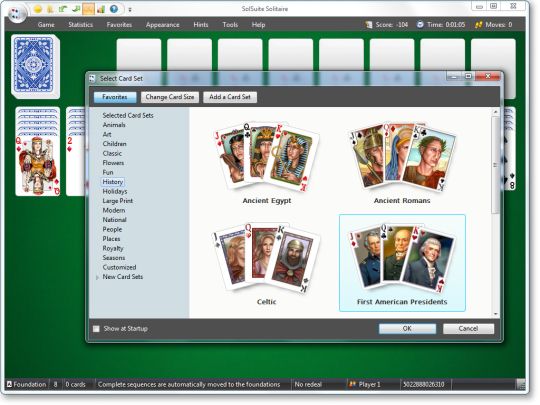Click card set list scroll up arrow
The height and width of the screenshot is (405, 540).
496,112
